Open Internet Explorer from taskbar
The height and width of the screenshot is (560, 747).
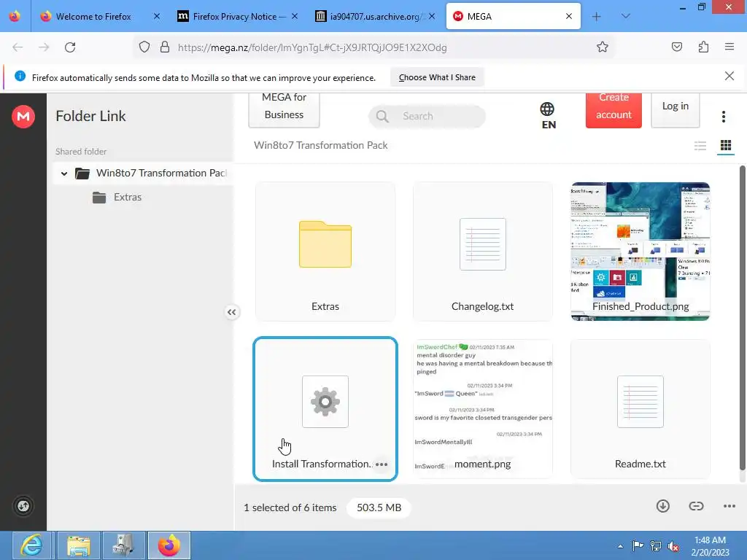pos(32,545)
